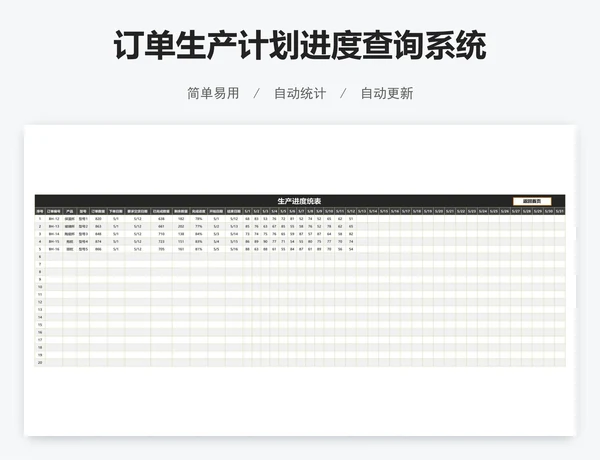Click row number 10 in the serial column
The image size is (600, 460).
click(x=40, y=287)
